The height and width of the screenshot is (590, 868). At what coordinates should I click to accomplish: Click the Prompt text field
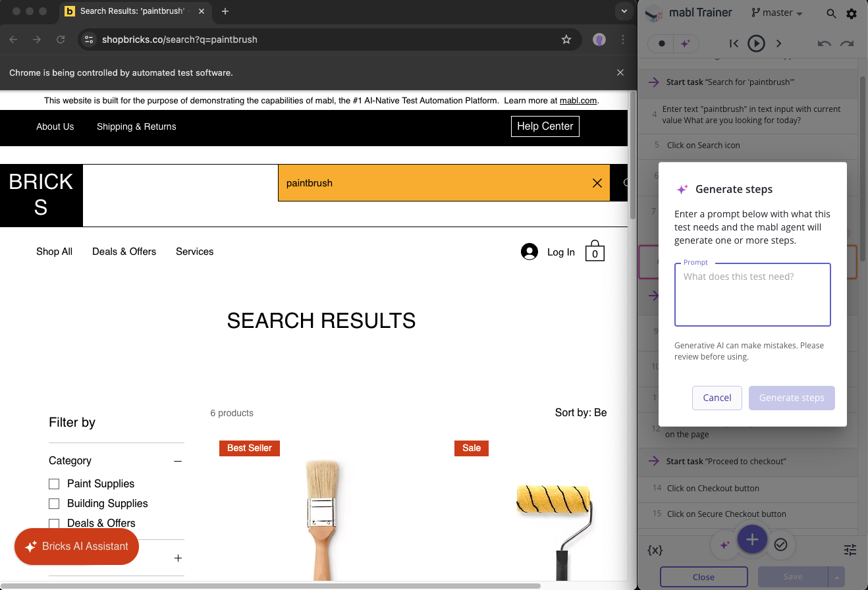coord(752,295)
